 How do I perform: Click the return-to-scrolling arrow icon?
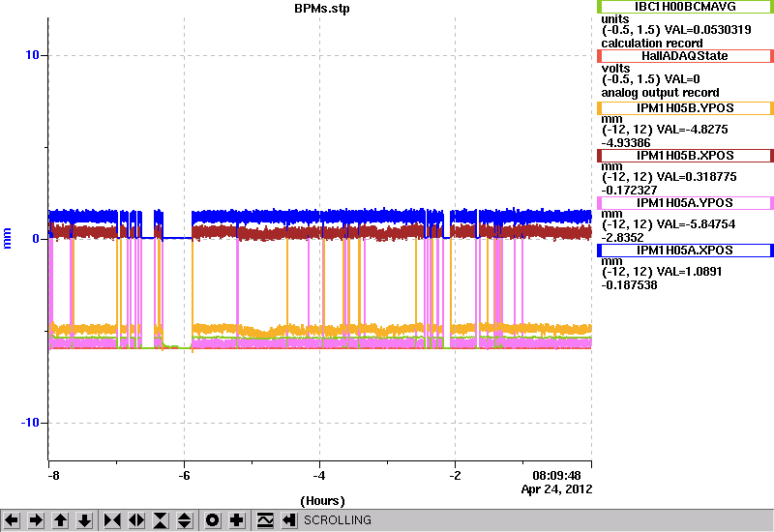[x=289, y=520]
